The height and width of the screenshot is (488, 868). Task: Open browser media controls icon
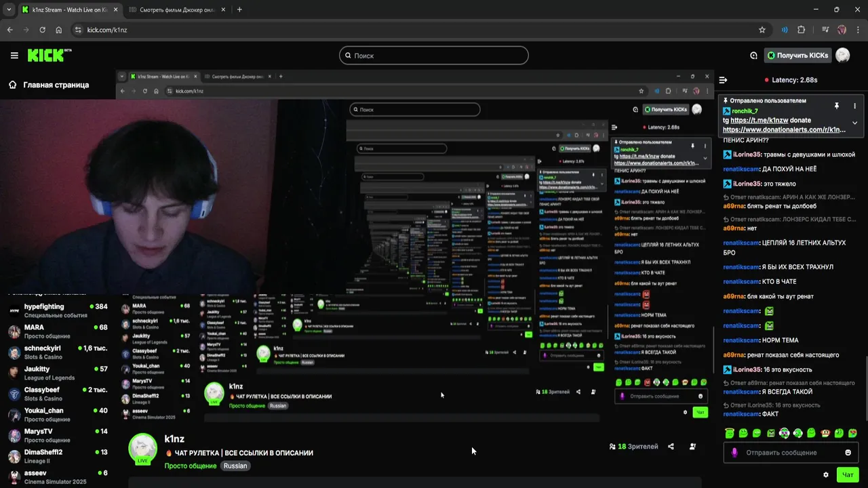pyautogui.click(x=825, y=30)
